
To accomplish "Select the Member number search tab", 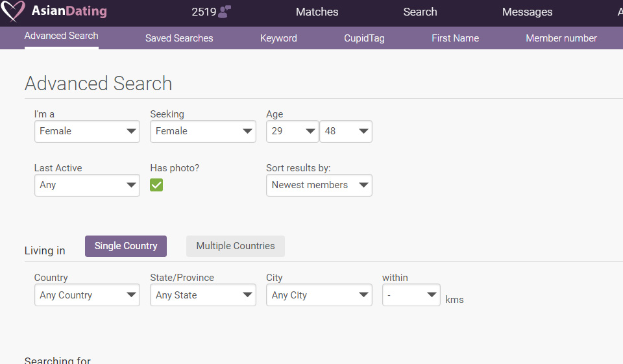I will (x=561, y=38).
